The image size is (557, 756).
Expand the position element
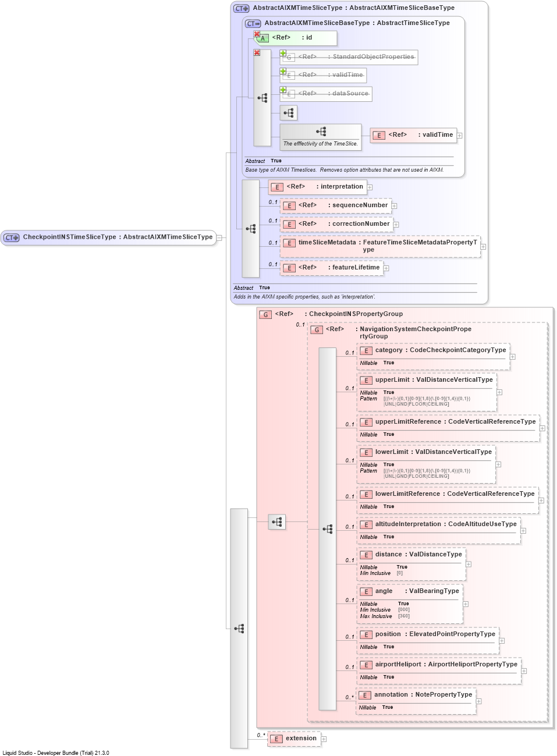point(502,641)
